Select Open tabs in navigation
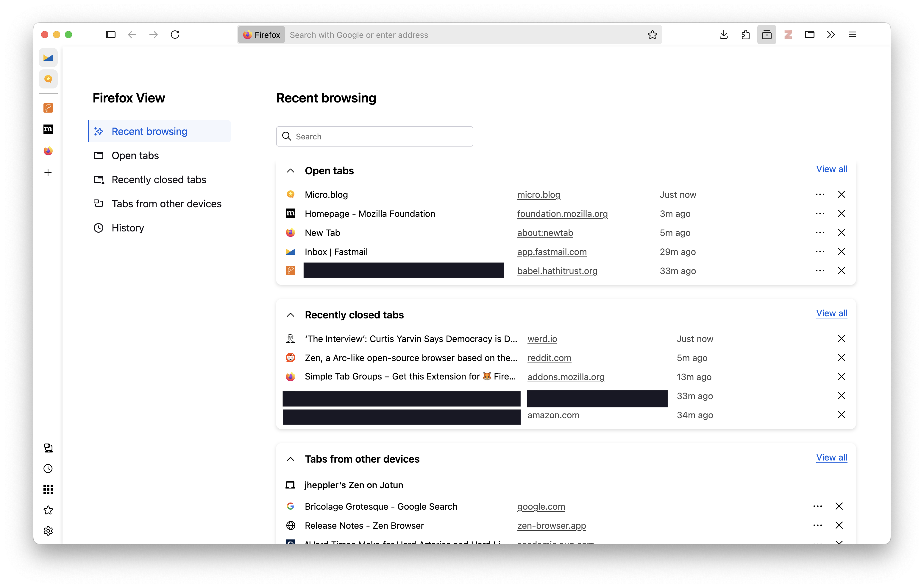Screen dimensions: 924x588 [159, 155]
